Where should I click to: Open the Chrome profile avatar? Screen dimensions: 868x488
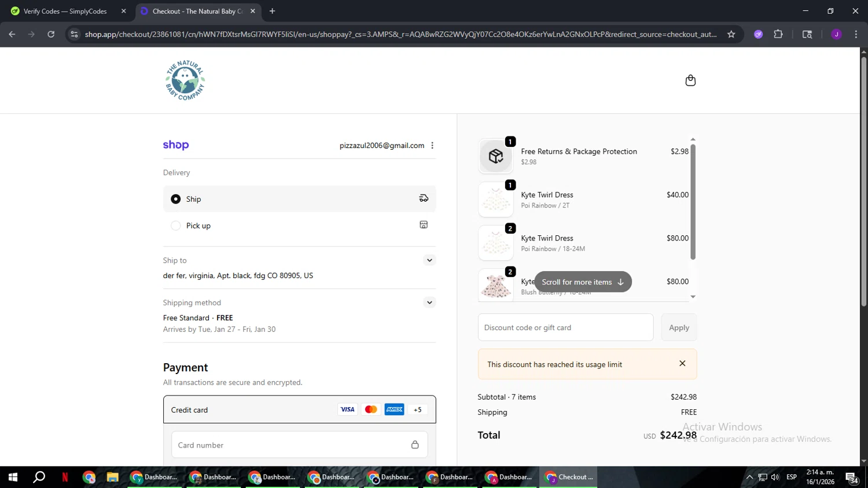pyautogui.click(x=836, y=34)
